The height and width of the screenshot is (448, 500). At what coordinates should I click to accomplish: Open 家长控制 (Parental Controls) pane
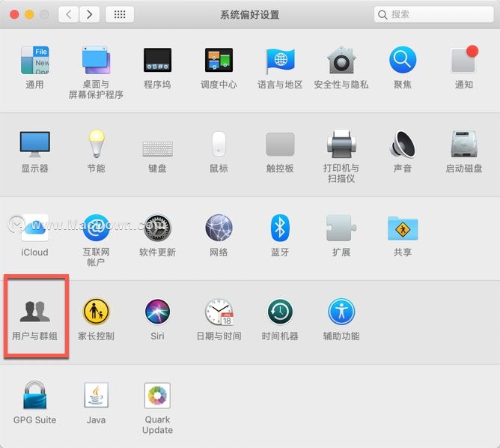point(96,312)
